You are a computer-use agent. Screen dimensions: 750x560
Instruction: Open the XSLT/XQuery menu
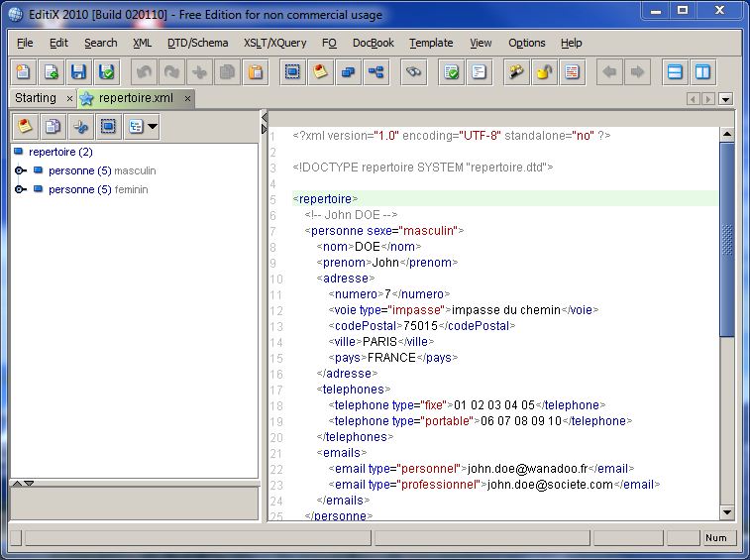point(274,43)
